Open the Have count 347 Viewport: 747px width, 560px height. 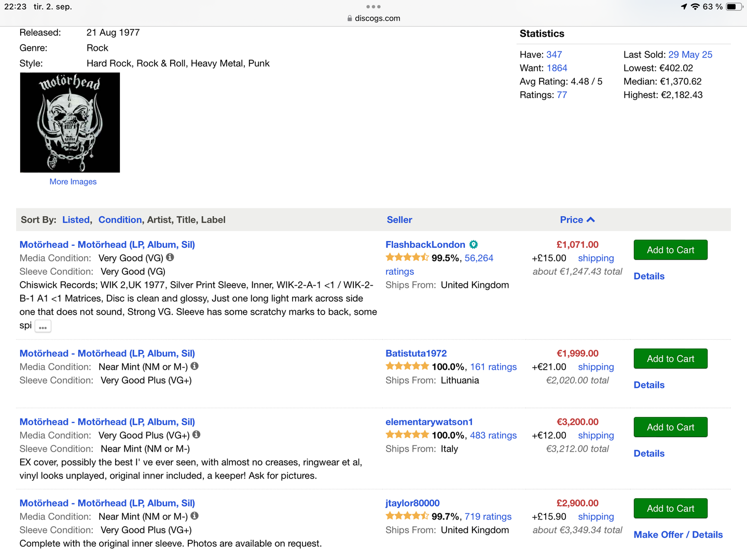coord(554,54)
